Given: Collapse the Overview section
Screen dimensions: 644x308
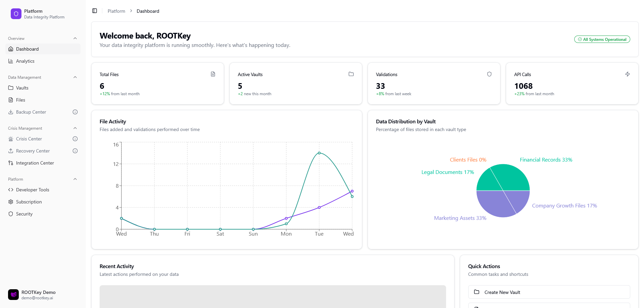Looking at the screenshot, I should point(75,38).
